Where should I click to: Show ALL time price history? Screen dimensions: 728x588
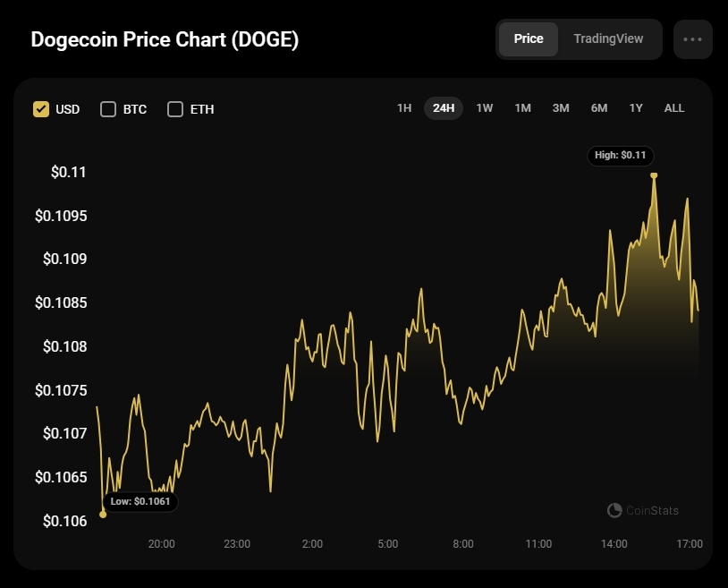674,108
